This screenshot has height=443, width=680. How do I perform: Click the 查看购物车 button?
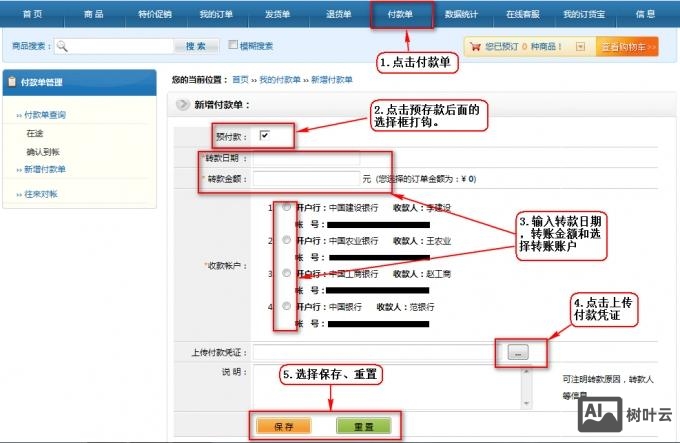627,47
